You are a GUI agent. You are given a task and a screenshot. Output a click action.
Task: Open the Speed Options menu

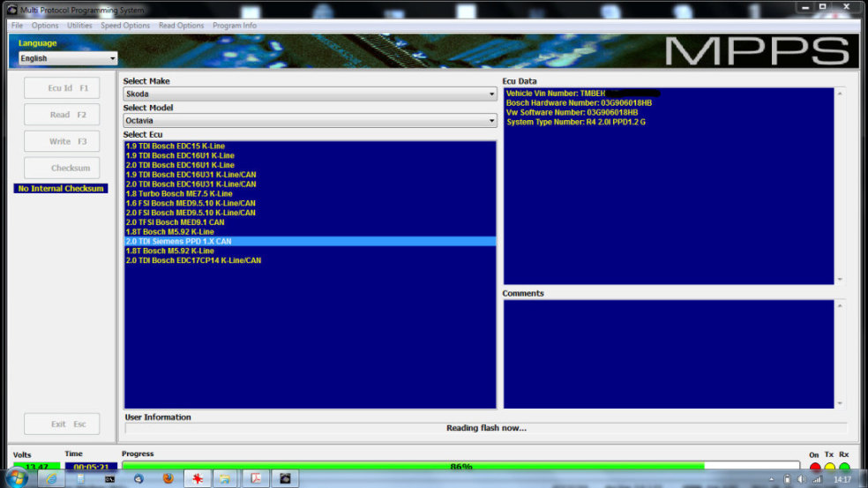tap(125, 26)
